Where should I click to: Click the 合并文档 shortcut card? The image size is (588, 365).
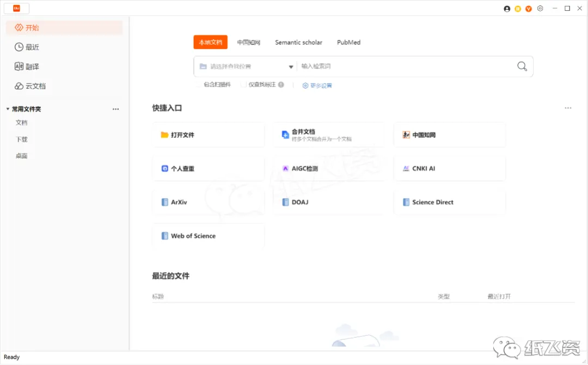329,135
